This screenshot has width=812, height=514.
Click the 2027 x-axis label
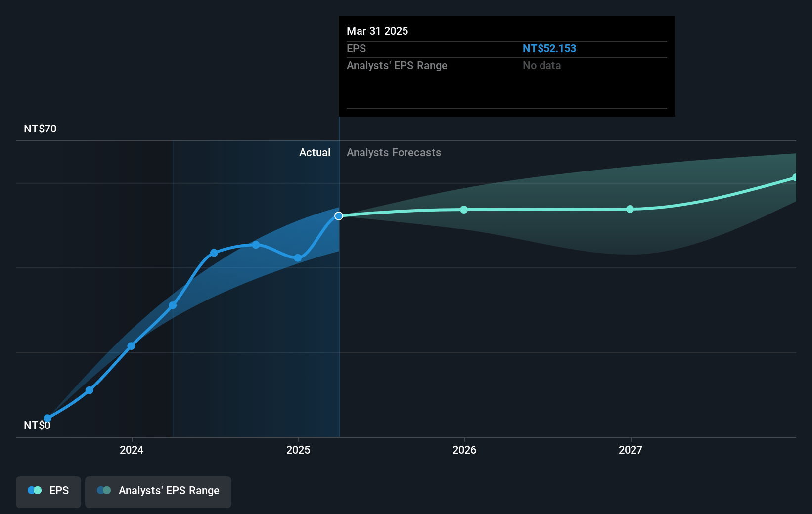point(631,450)
